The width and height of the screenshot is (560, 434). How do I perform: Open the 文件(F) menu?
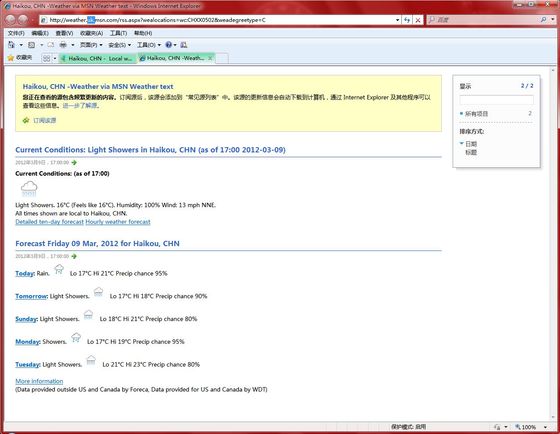[16, 33]
